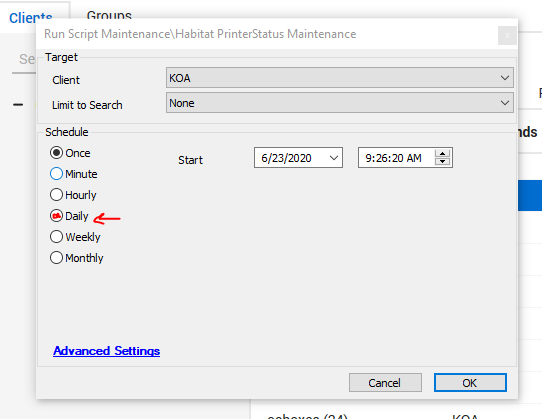Close the Run Script dialog window
This screenshot has width=542, height=419.
tap(507, 36)
